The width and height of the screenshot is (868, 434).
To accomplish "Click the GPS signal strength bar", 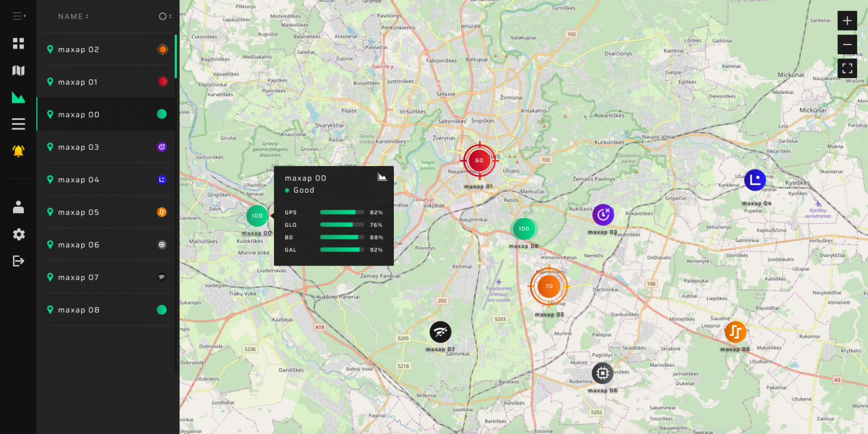I will (x=342, y=212).
